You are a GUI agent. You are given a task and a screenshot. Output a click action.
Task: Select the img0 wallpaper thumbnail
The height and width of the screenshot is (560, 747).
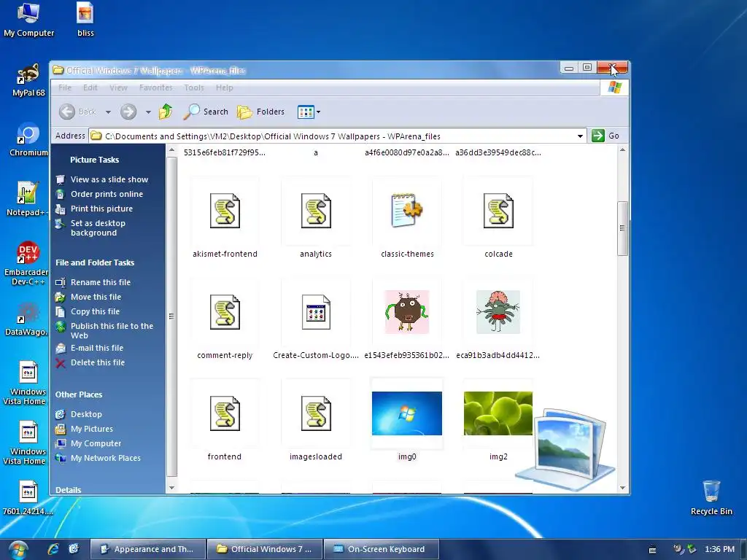point(407,413)
